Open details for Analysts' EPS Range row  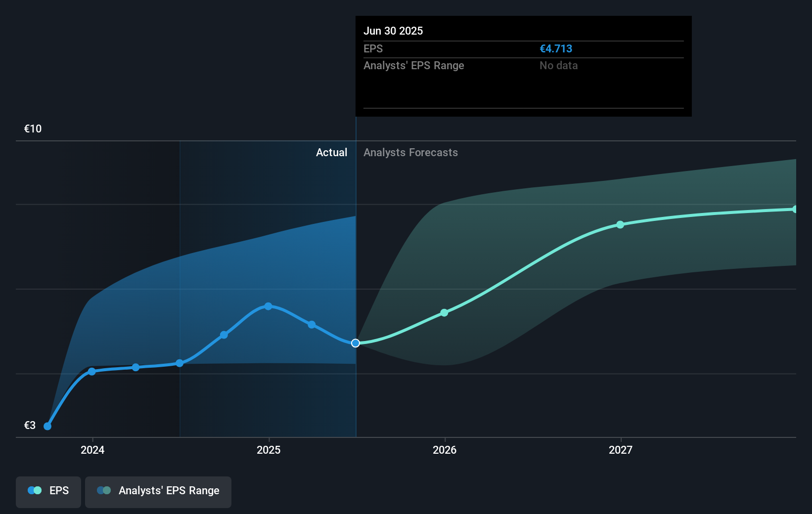(414, 65)
